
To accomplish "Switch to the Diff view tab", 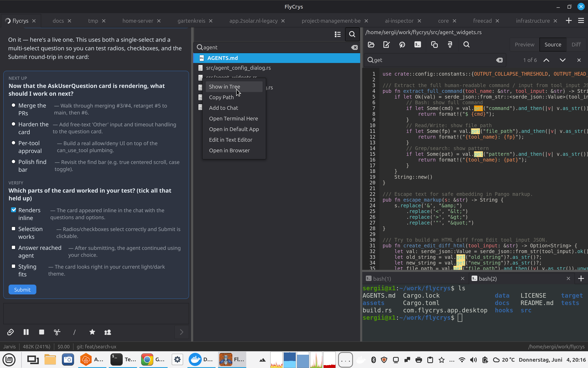I will coord(576,45).
